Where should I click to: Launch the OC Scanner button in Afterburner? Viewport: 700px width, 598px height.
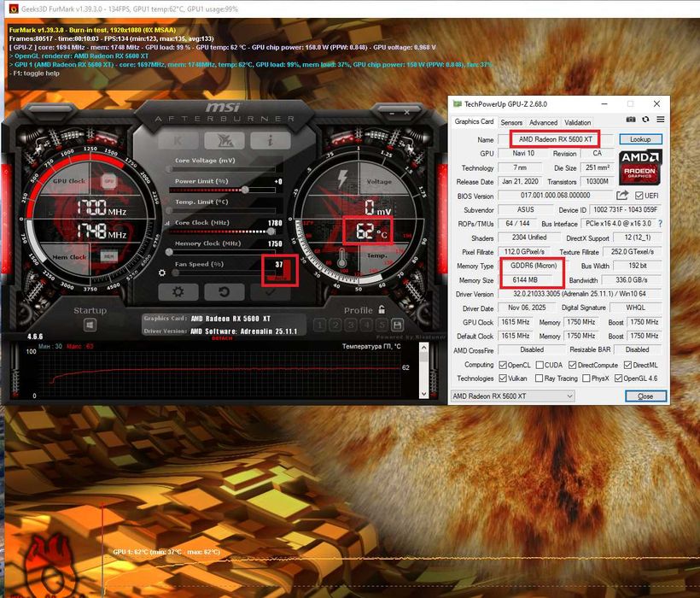click(225, 140)
